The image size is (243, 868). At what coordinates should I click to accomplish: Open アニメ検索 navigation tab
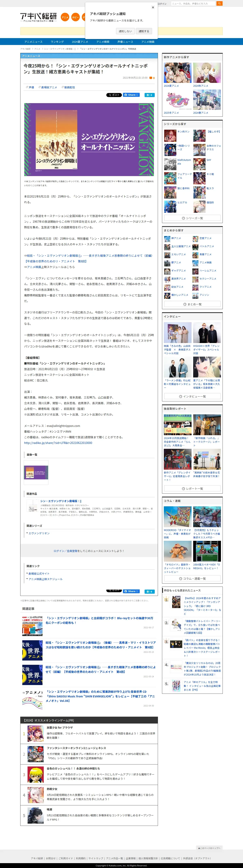tap(103, 42)
